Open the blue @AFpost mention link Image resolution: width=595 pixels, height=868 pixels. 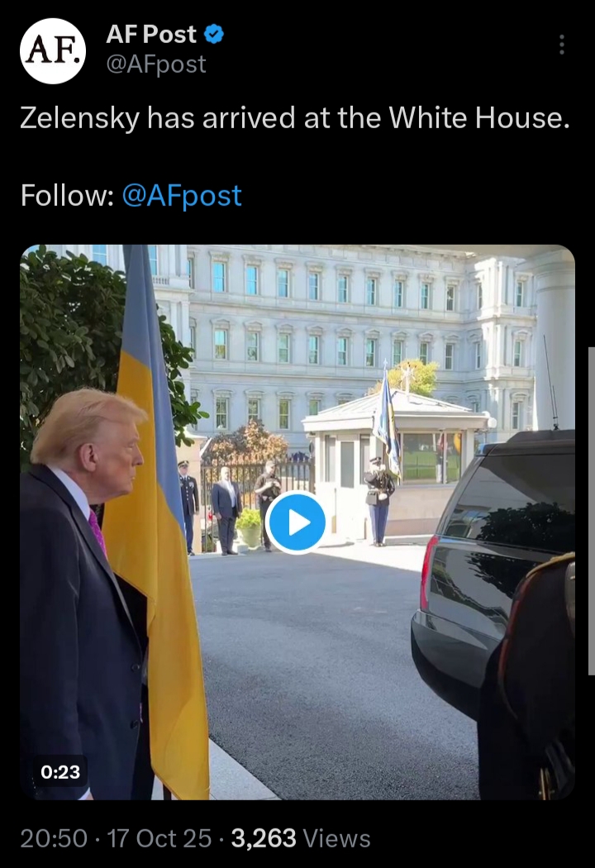(182, 195)
